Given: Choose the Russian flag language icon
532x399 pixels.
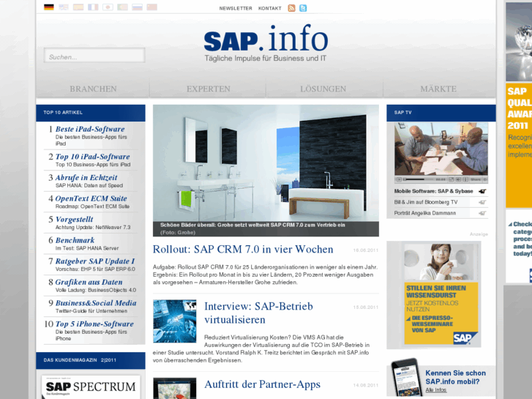Looking at the screenshot, I should click(x=137, y=7).
